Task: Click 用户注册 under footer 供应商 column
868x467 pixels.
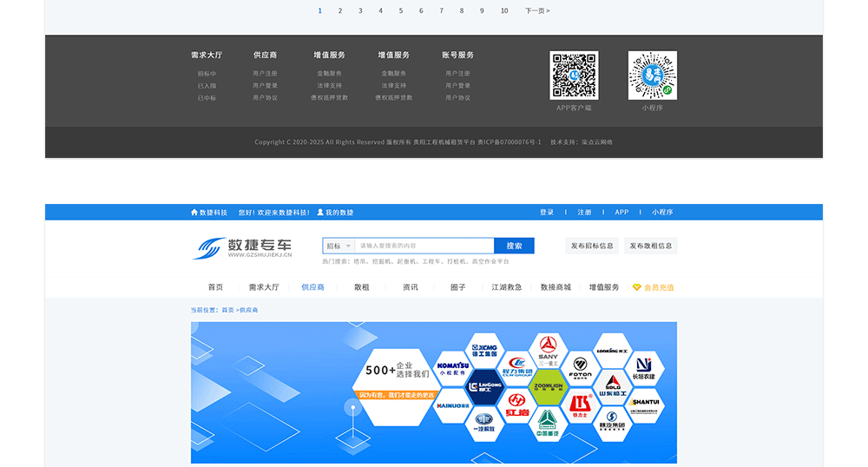Action: [x=265, y=73]
